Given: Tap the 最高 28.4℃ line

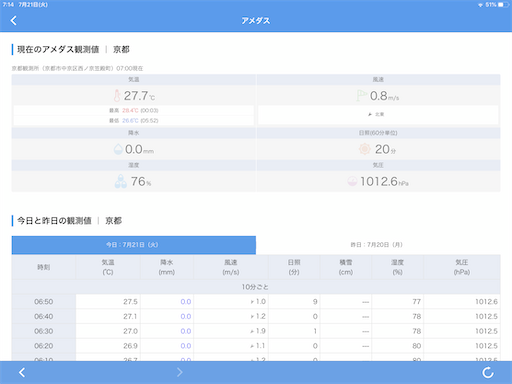Looking at the screenshot, I should pos(134,110).
